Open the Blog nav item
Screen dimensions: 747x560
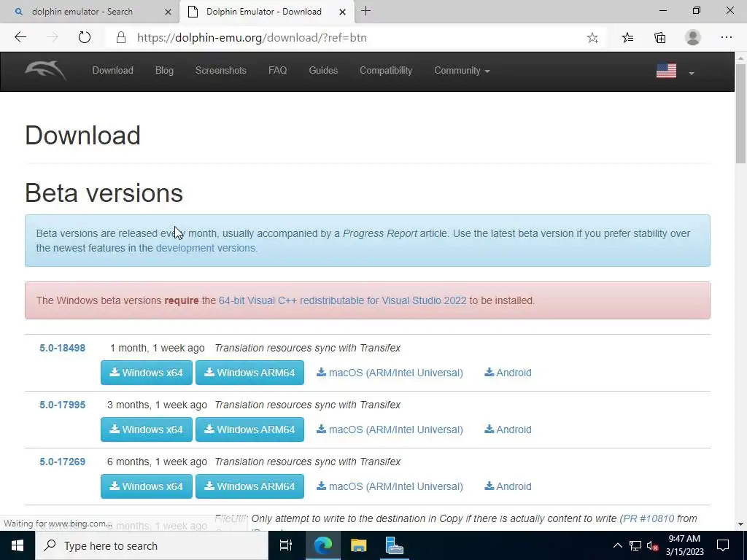pyautogui.click(x=164, y=71)
